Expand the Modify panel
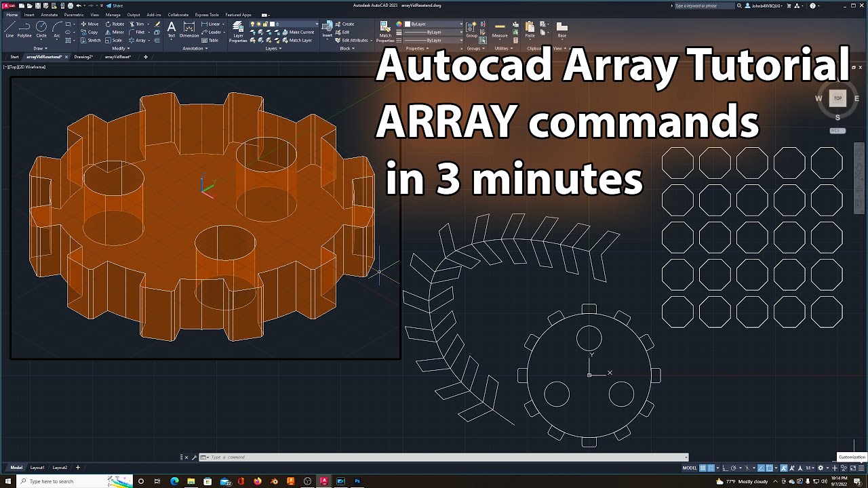Image resolution: width=868 pixels, height=488 pixels. (x=121, y=48)
